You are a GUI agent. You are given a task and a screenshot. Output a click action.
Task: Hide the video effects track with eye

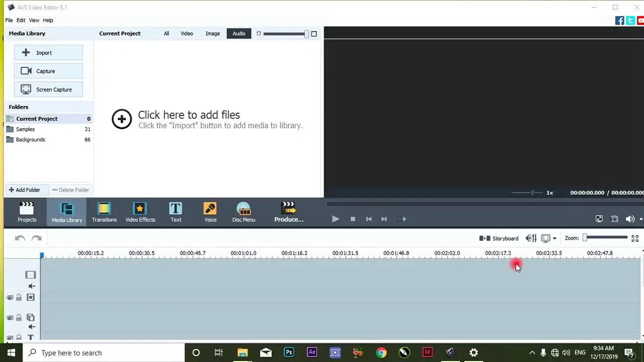coord(10,298)
